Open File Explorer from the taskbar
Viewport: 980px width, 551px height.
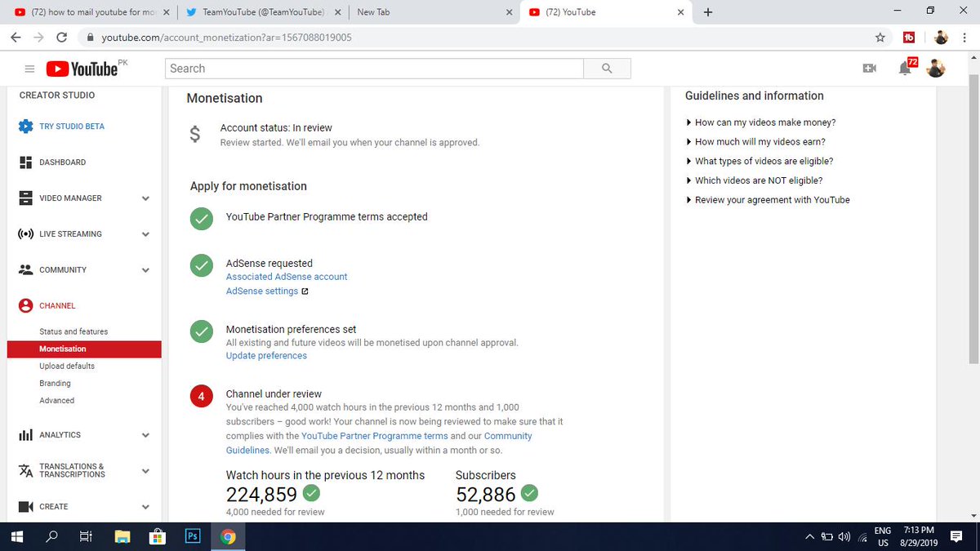[122, 537]
